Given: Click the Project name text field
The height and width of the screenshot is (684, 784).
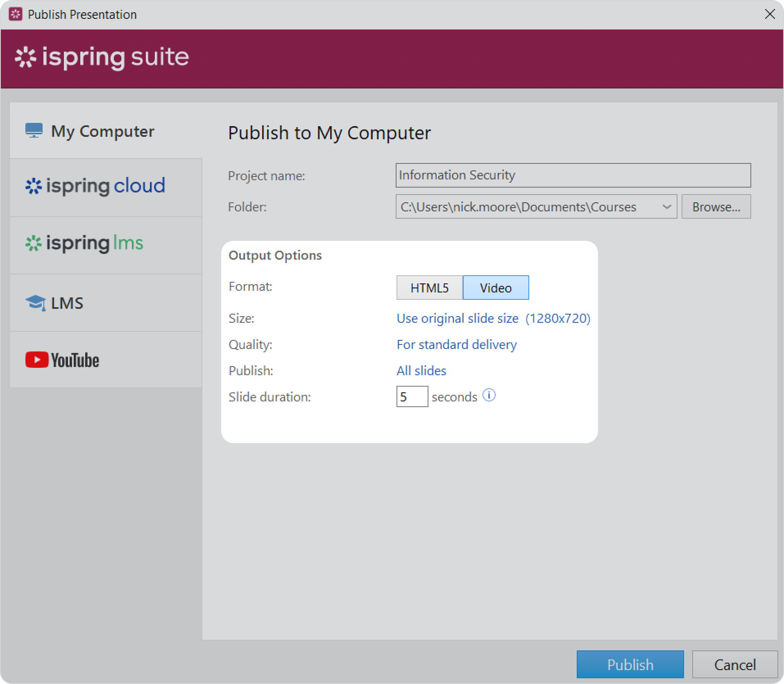Looking at the screenshot, I should tap(573, 175).
